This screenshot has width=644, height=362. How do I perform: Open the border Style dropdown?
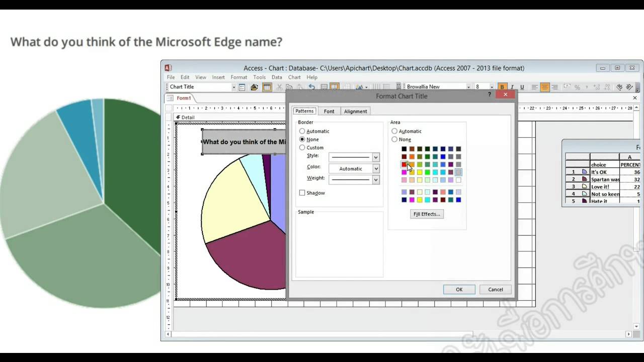click(x=375, y=157)
